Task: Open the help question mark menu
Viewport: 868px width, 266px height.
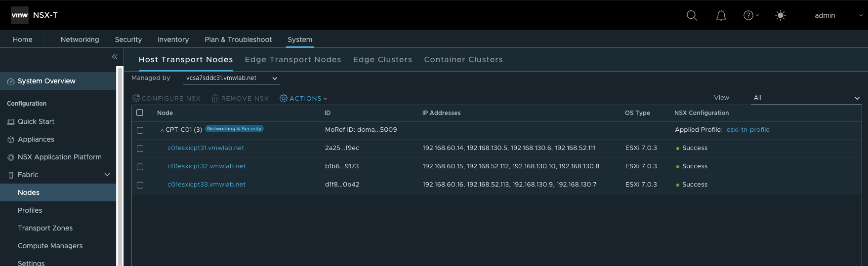Action: 748,15
